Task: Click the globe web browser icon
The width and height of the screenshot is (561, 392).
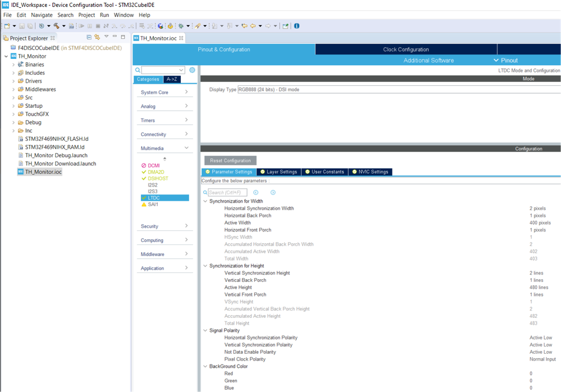Action: [x=160, y=26]
